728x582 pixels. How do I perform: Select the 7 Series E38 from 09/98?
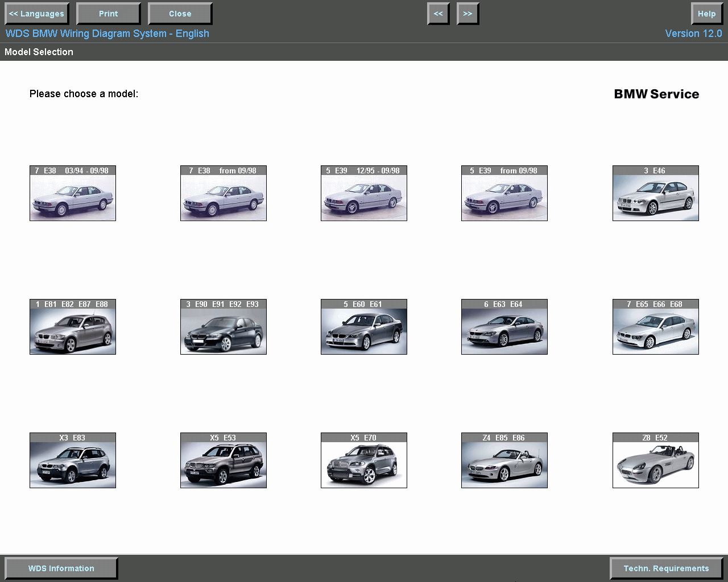click(223, 193)
